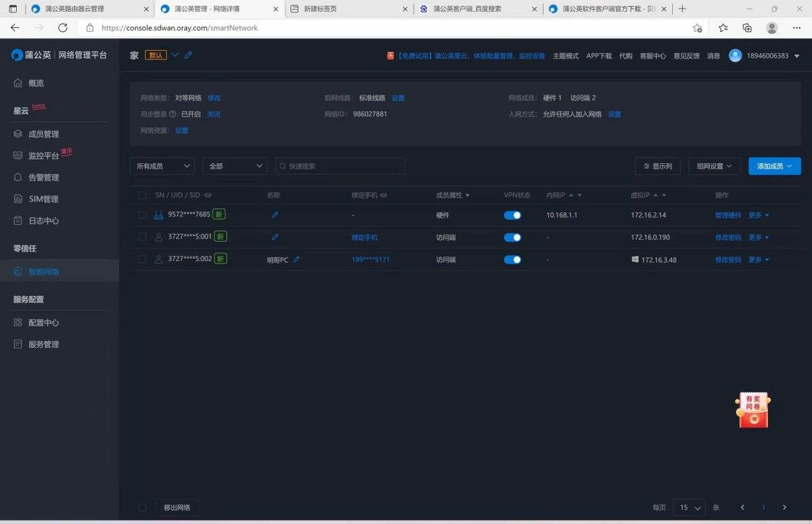Viewport: 812px width, 524px height.
Task: Sort by 虚拟IP column
Action: tap(649, 195)
